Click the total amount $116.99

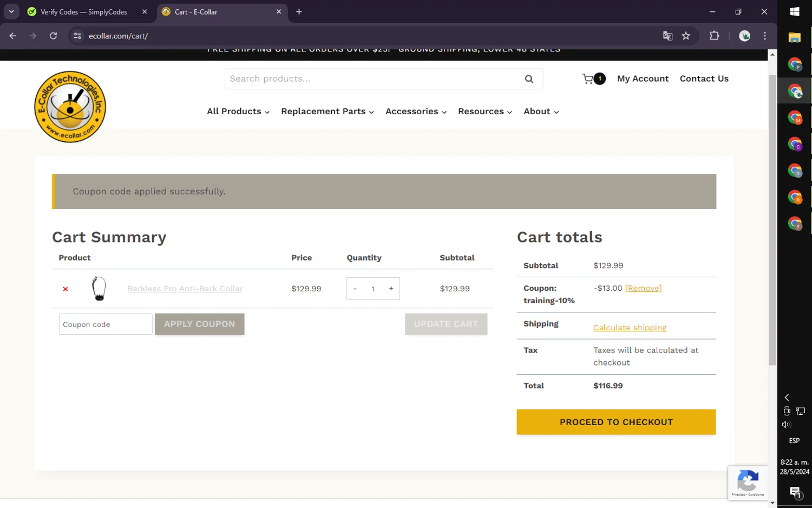click(x=608, y=386)
